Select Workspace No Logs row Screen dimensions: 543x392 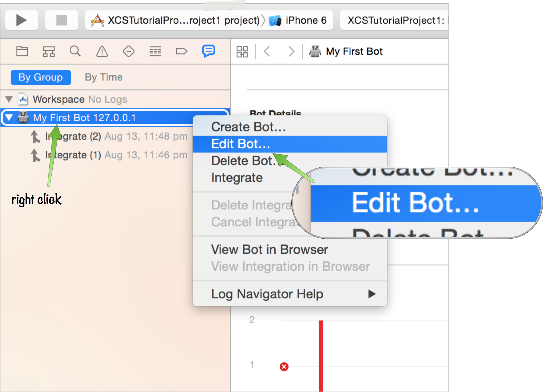pyautogui.click(x=115, y=99)
